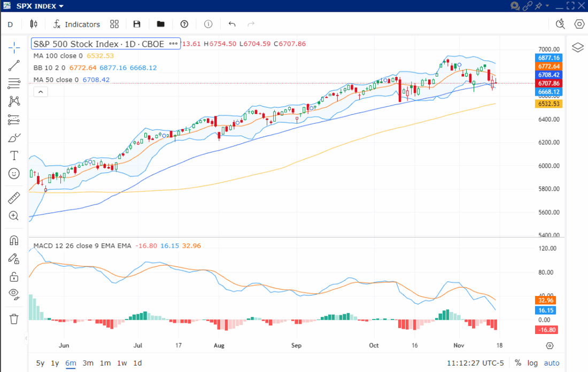The width and height of the screenshot is (588, 372).
Task: Click the orange MA 100 price label 6532.53
Action: [548, 104]
